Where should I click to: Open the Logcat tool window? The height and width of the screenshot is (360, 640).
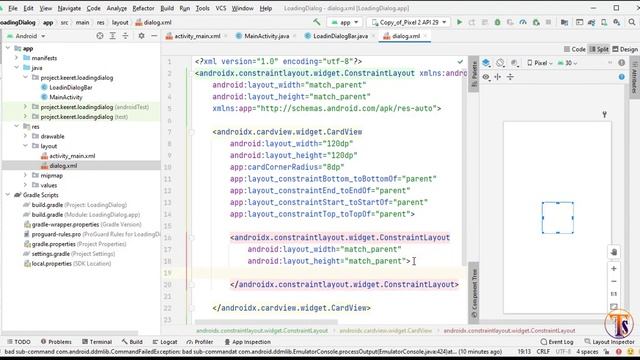(x=165, y=342)
